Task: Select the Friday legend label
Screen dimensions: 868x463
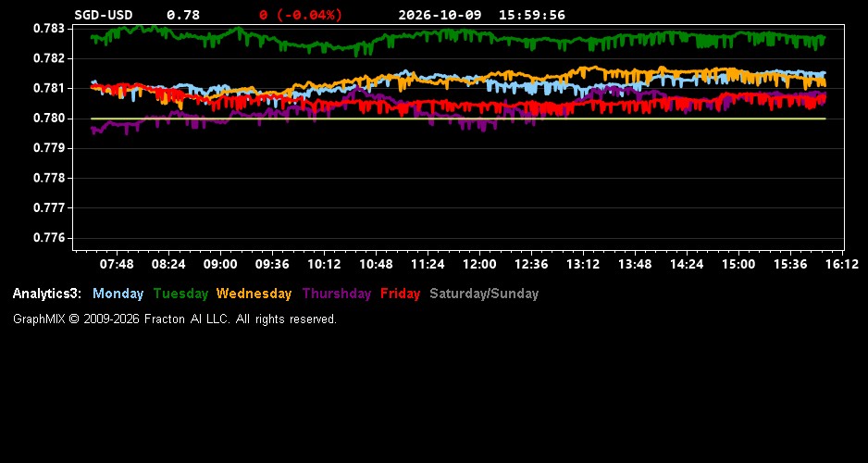Action: coord(401,294)
